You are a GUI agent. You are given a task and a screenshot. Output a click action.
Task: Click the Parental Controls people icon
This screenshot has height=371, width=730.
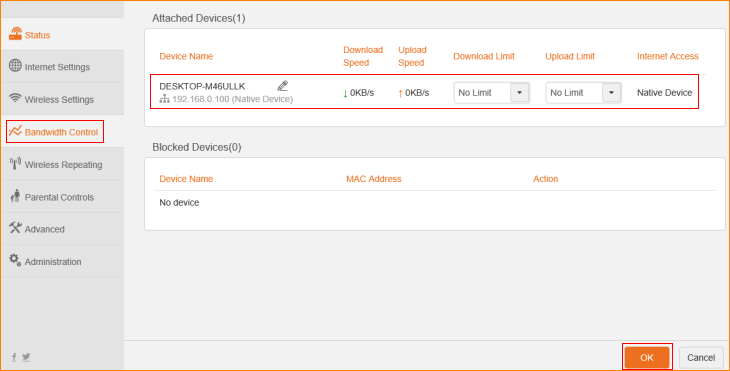[x=15, y=196]
